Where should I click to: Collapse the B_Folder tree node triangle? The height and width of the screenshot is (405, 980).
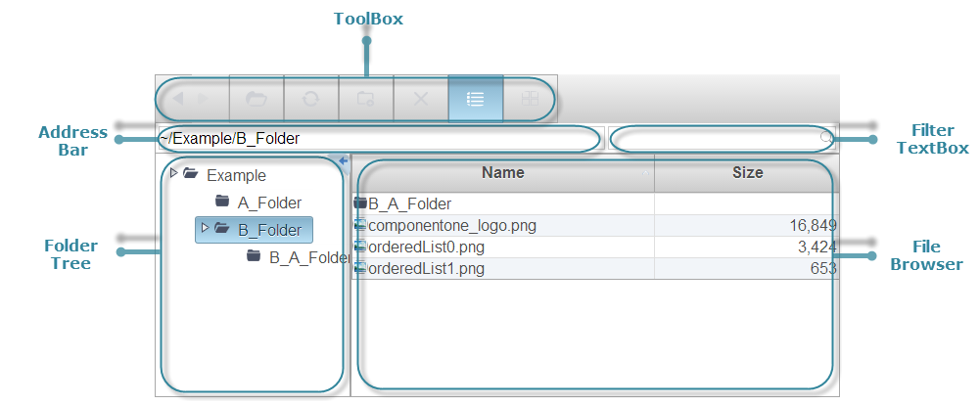[x=205, y=228]
